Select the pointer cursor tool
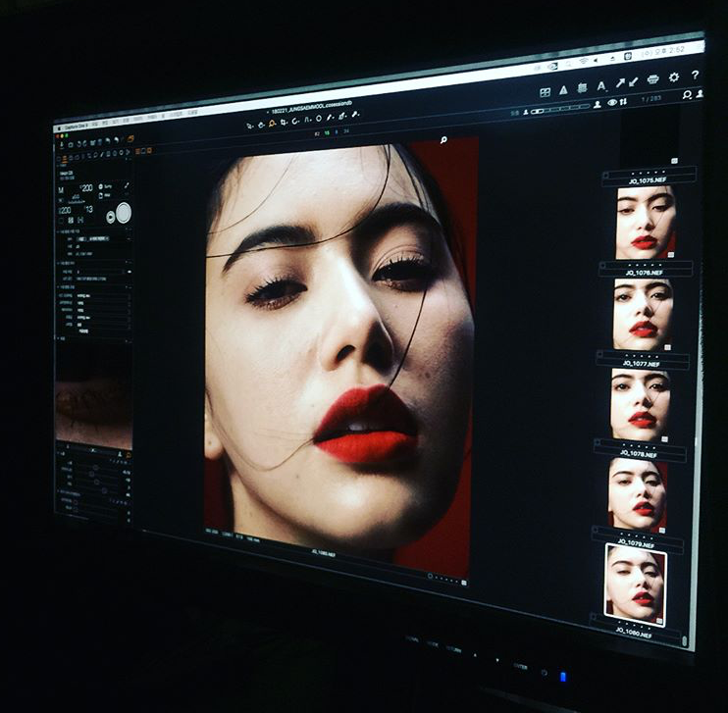Screen dimensions: 728x713 click(x=250, y=126)
